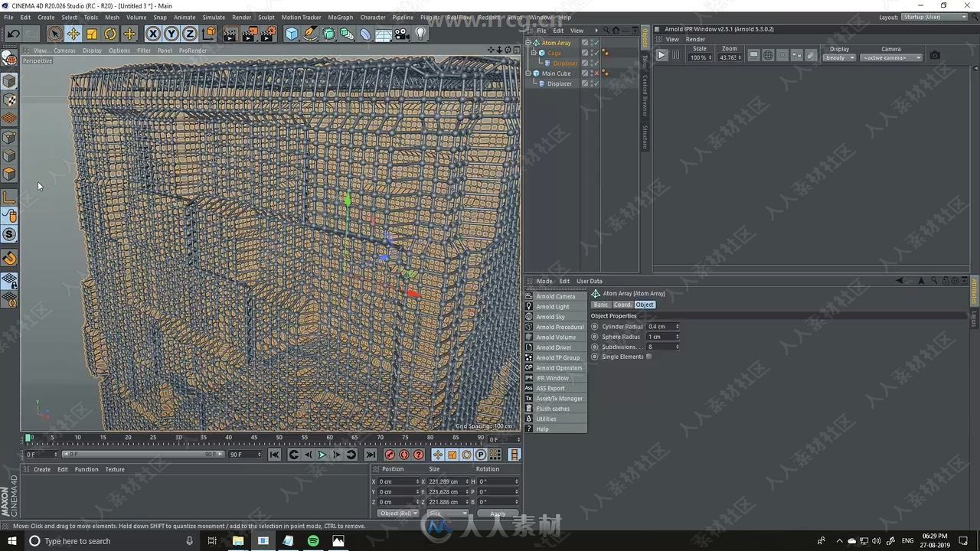Start the Arnold IPR render play button

[x=662, y=55]
